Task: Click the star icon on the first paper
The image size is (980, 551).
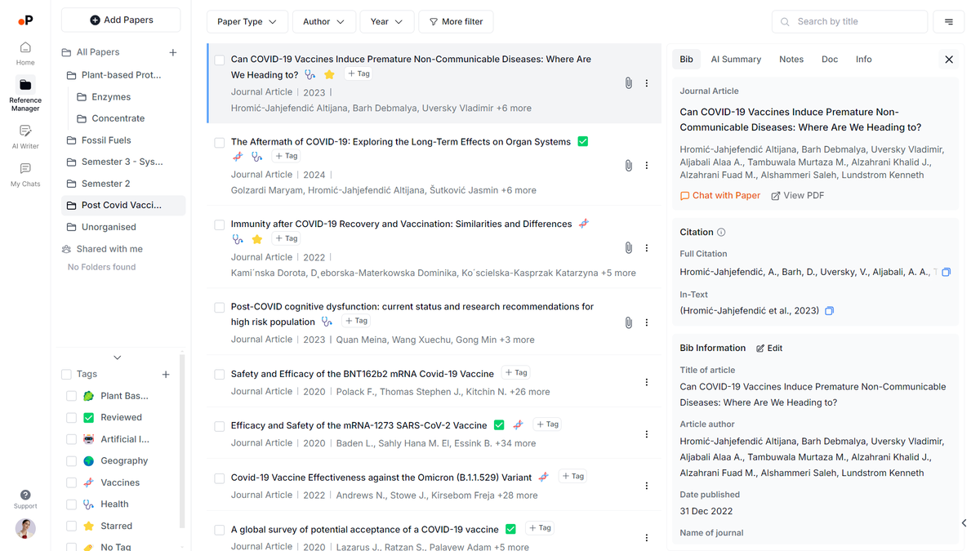Action: click(x=329, y=73)
